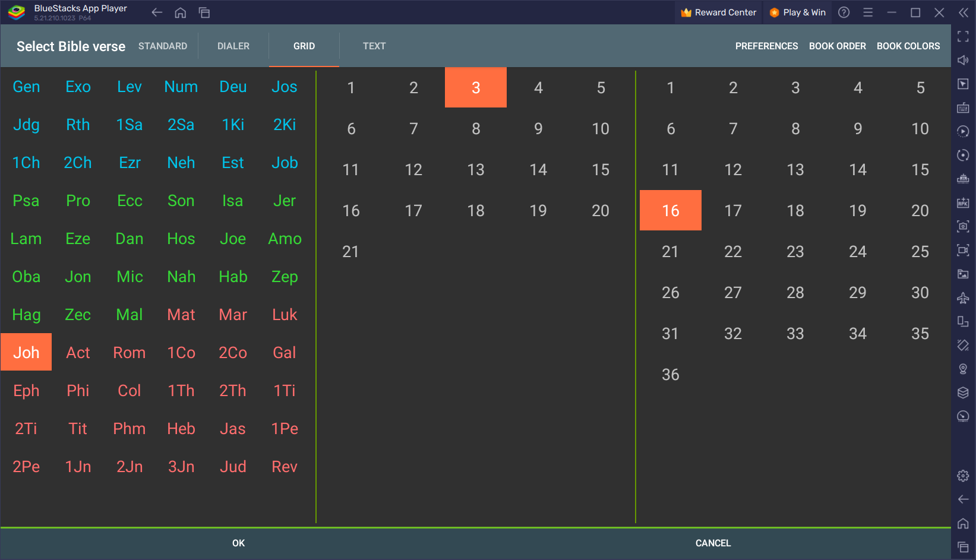This screenshot has height=560, width=976.
Task: Open the Reward Center
Action: pos(719,12)
